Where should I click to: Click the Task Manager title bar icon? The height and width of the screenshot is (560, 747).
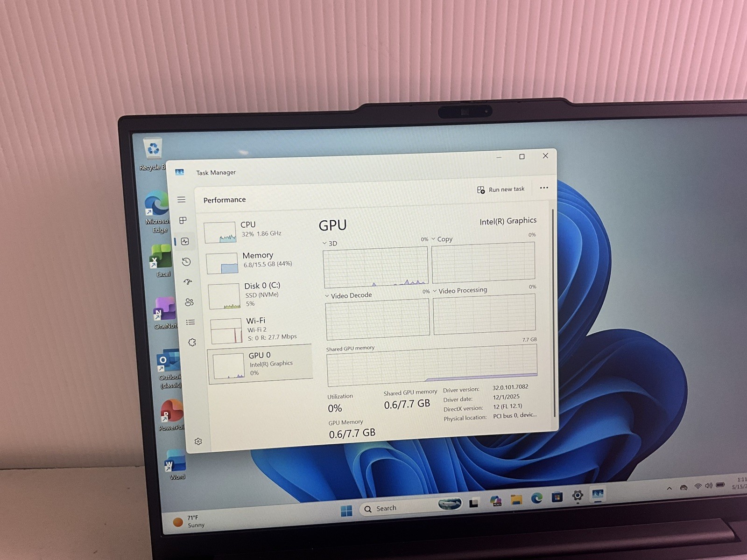point(180,172)
